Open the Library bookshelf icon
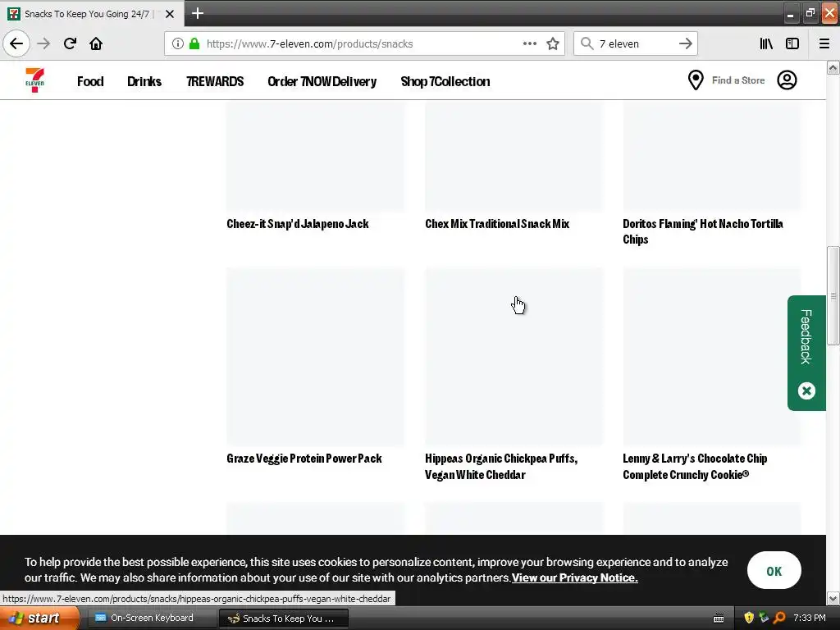Image resolution: width=840 pixels, height=630 pixels. click(x=767, y=43)
